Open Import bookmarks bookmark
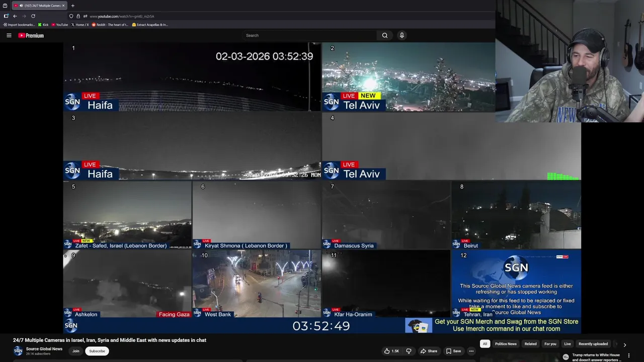Viewport: 644px width, 362px height. [x=19, y=25]
